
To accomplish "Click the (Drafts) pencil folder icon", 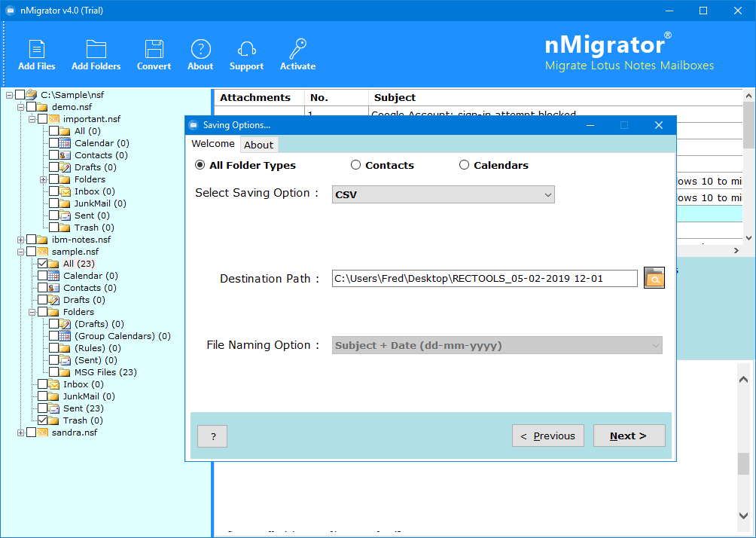I will point(65,324).
